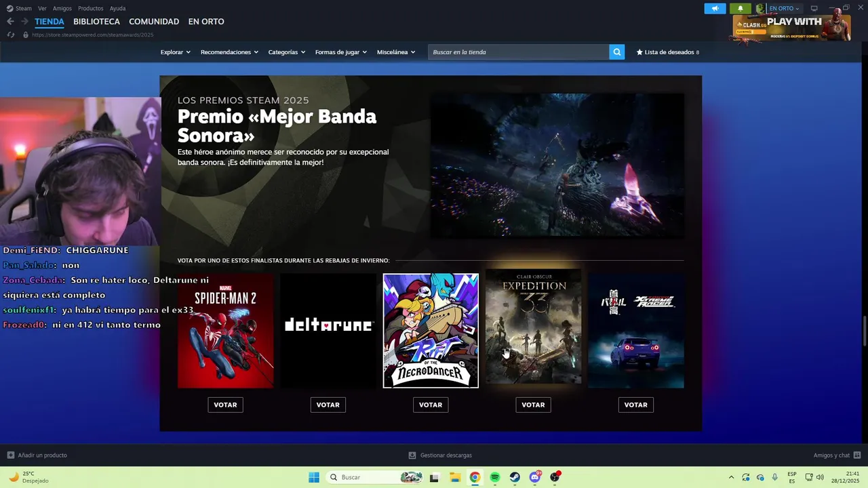Click the Rift of the NecroDancer cover
This screenshot has height=488, width=868.
431,331
